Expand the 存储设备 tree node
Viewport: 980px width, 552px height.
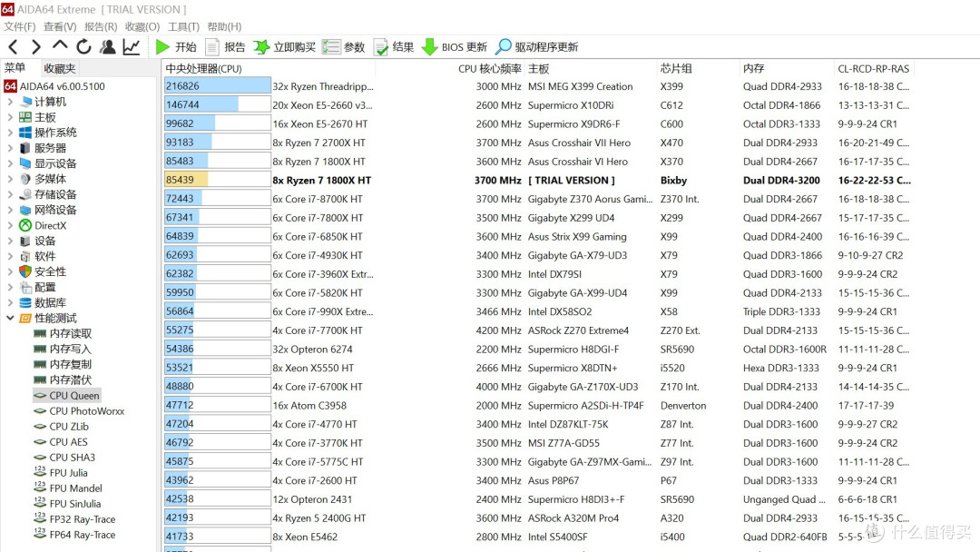(x=10, y=194)
